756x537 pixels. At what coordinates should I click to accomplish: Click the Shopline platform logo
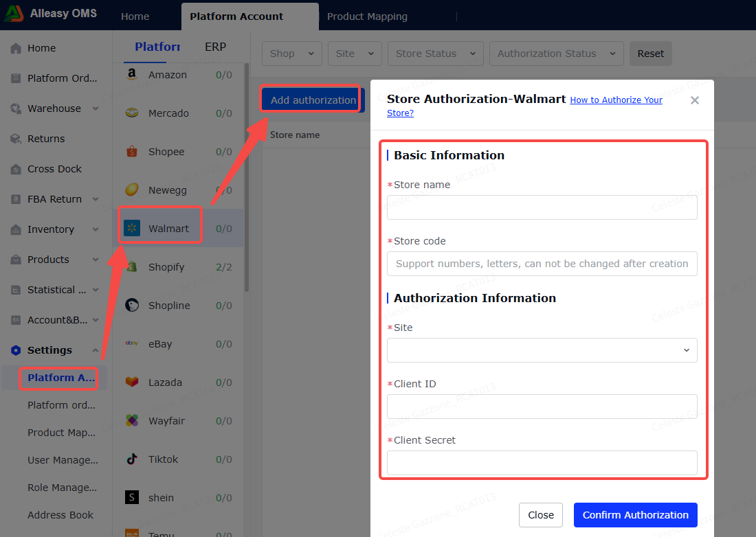click(132, 305)
